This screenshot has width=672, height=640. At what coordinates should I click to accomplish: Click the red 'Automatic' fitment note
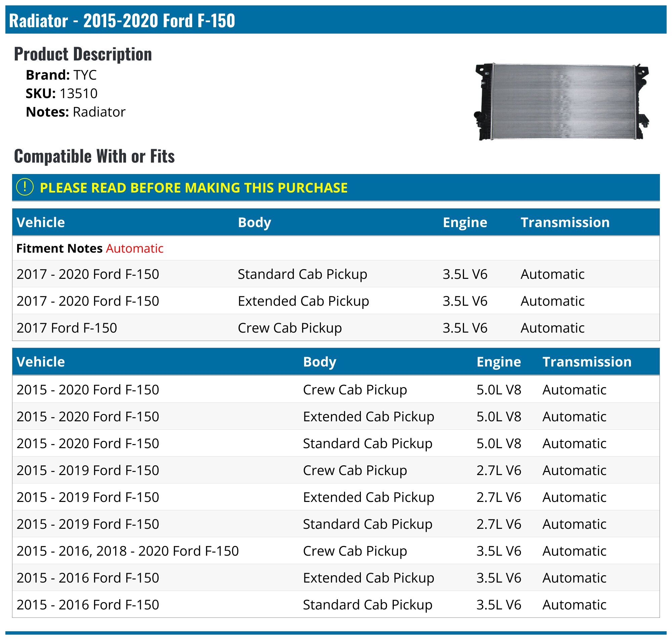pyautogui.click(x=135, y=248)
